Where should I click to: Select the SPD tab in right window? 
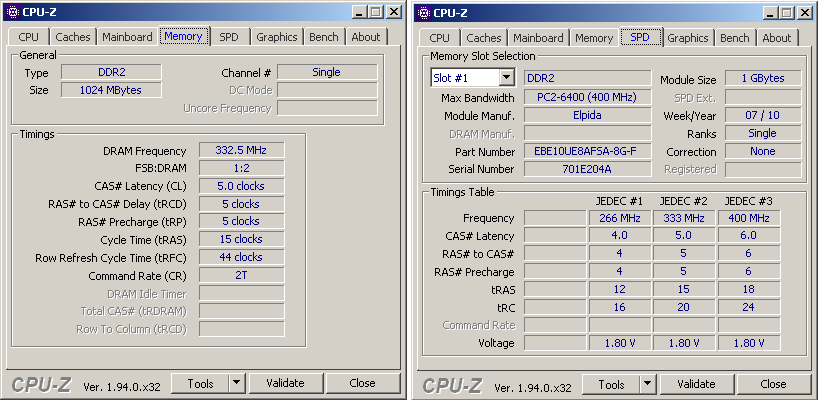(x=640, y=38)
